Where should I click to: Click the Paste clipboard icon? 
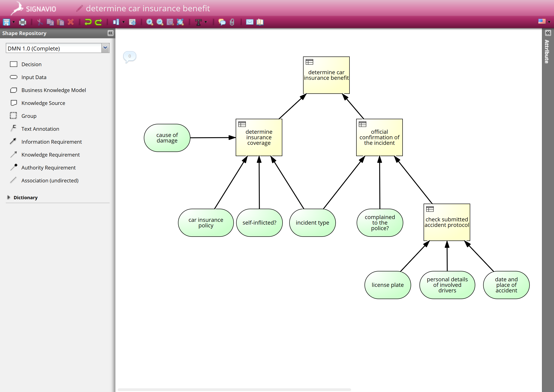pyautogui.click(x=60, y=22)
